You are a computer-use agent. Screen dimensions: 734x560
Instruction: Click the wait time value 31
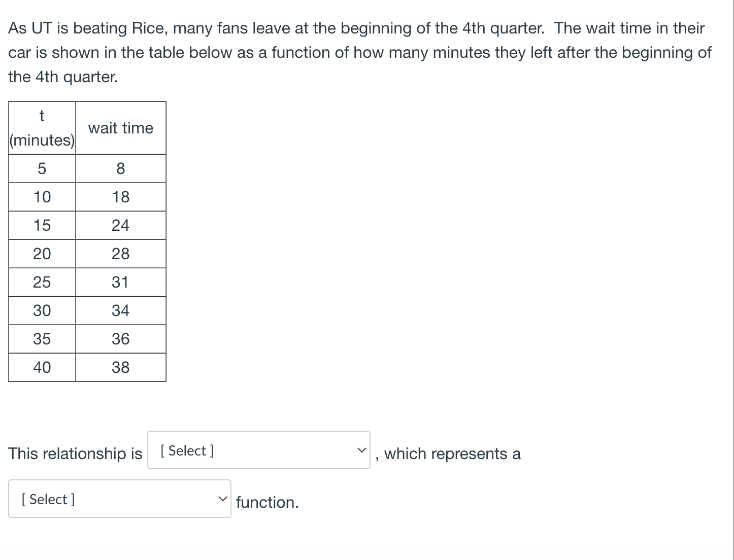[x=121, y=282]
